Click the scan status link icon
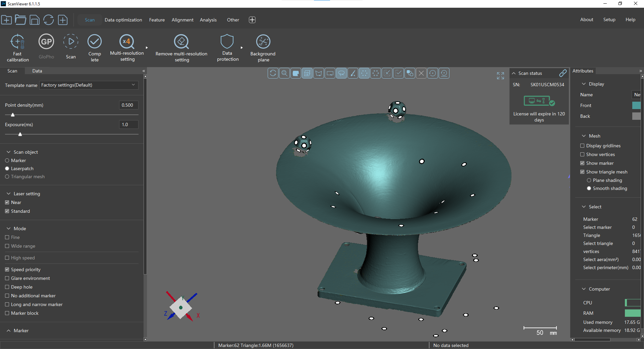The image size is (644, 349). (x=563, y=73)
